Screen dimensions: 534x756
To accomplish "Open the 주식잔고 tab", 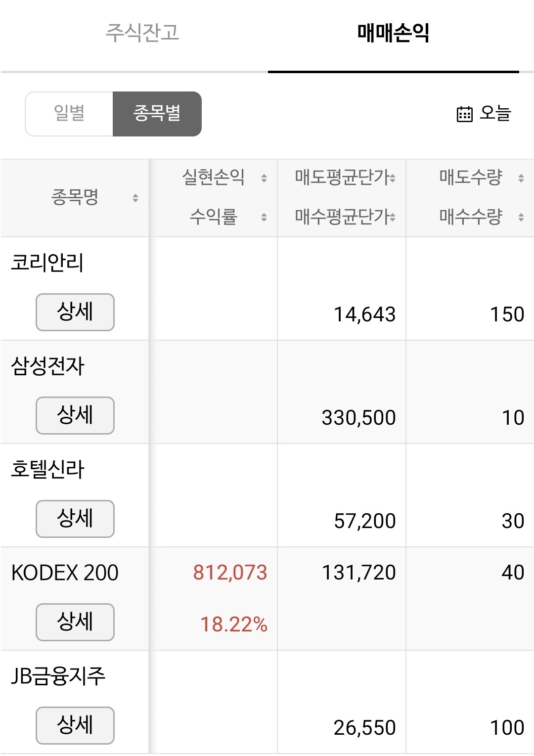I will 142,33.
